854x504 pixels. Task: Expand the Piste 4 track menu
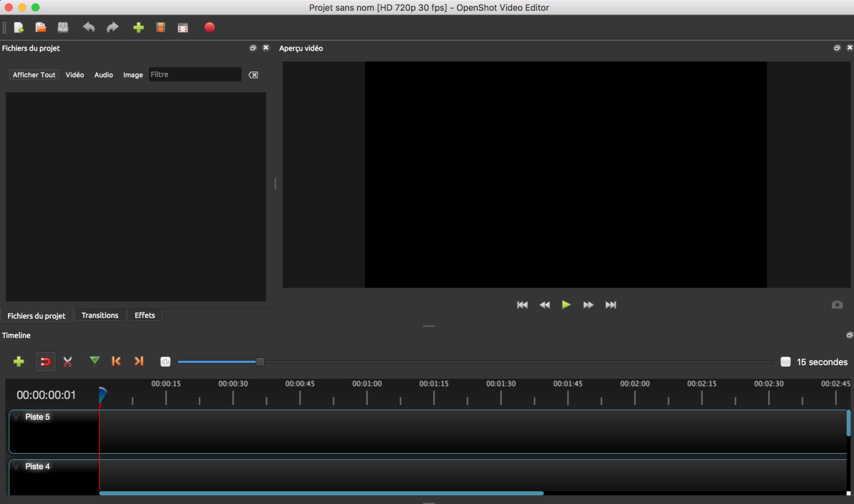[17, 467]
